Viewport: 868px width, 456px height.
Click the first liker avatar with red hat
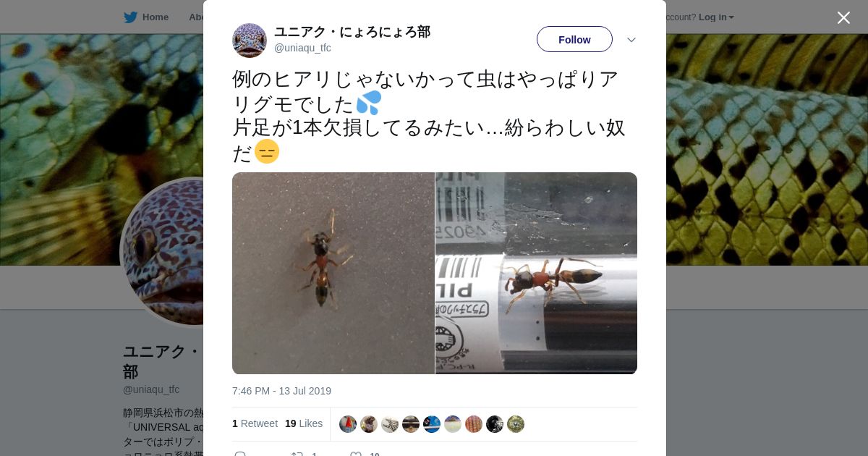pyautogui.click(x=348, y=424)
